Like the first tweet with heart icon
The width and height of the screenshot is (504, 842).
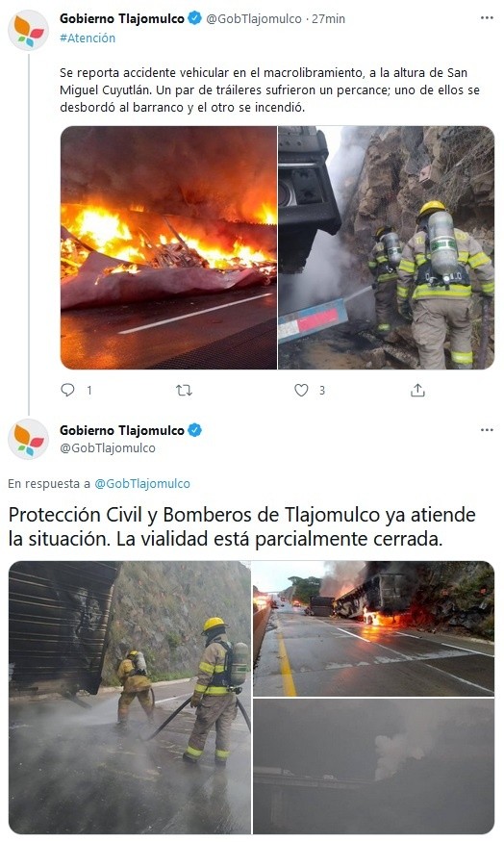tap(301, 391)
